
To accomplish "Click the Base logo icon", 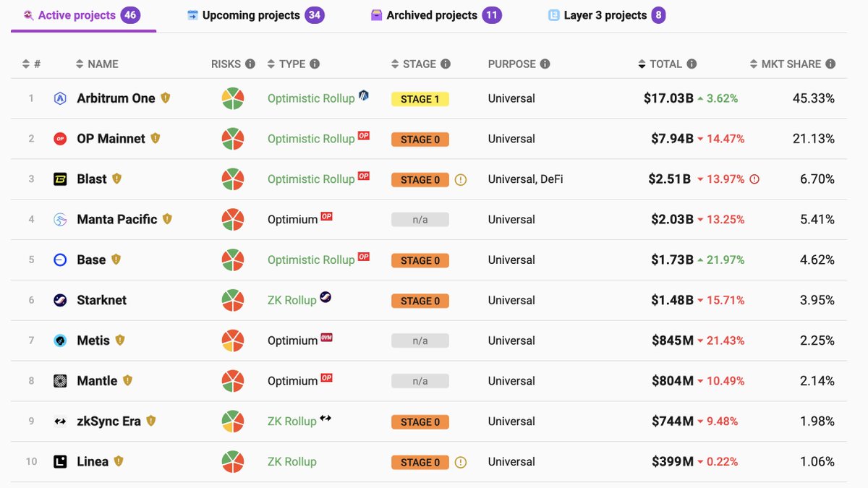I will (61, 260).
